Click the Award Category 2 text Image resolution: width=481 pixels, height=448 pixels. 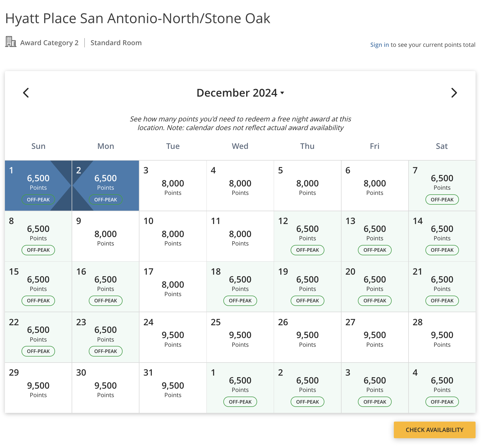(49, 43)
